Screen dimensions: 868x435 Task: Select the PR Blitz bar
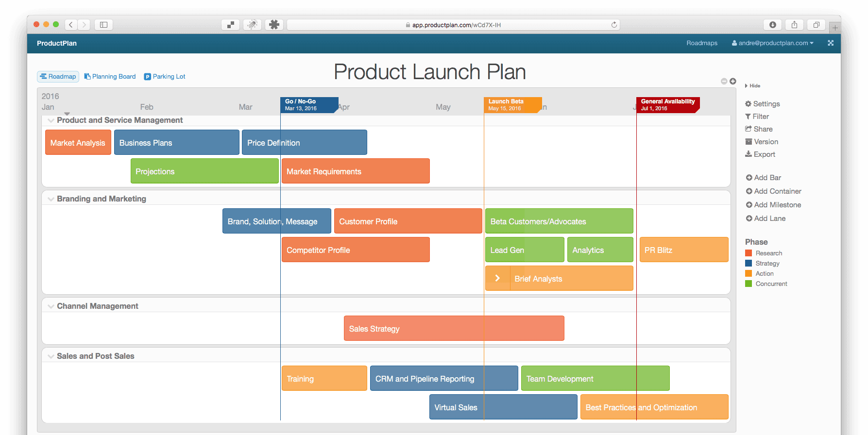pyautogui.click(x=684, y=250)
